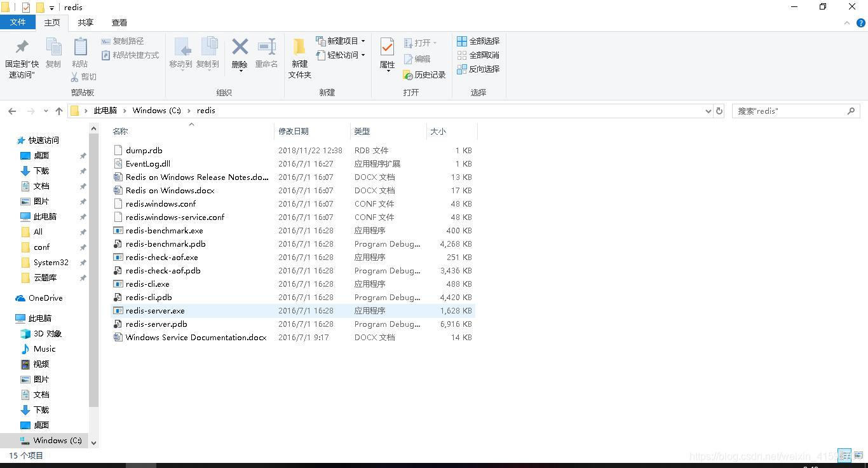This screenshot has height=468, width=868.
Task: Open the Properties (属性) icon
Action: (x=387, y=47)
